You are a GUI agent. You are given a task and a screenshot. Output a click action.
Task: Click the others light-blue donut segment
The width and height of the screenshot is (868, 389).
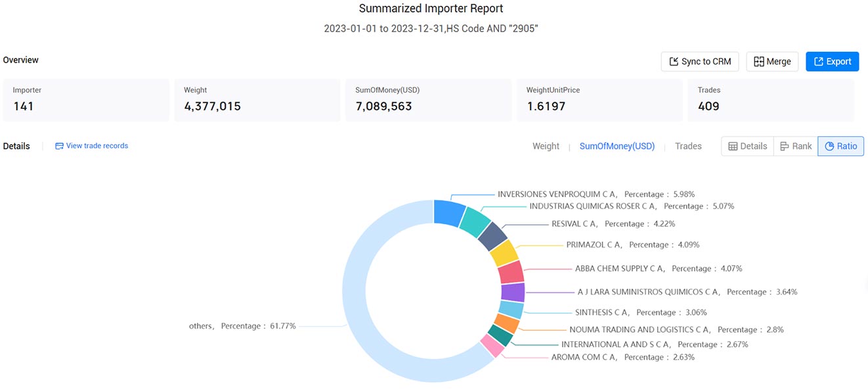tap(355, 291)
